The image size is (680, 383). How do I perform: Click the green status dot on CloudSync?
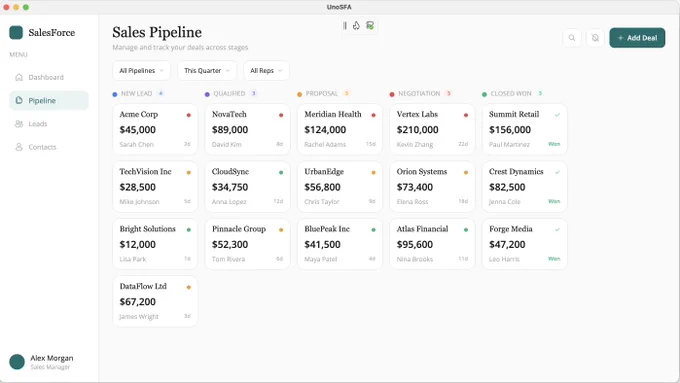pos(281,173)
